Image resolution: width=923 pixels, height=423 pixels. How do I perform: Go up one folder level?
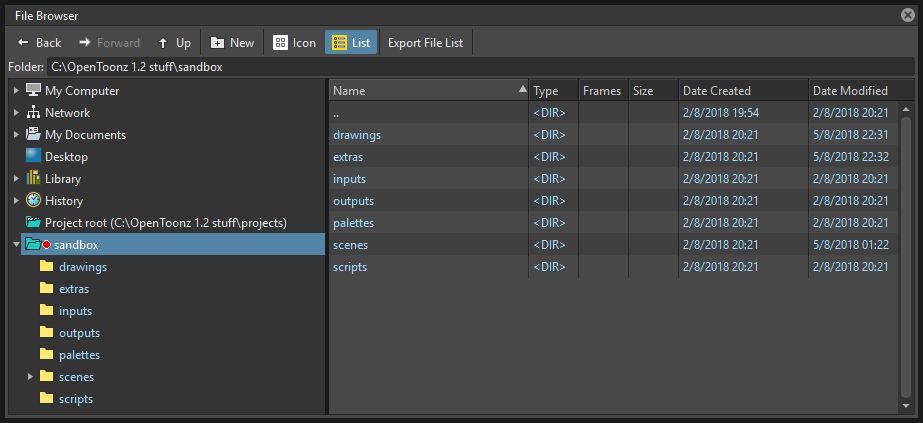pyautogui.click(x=174, y=43)
